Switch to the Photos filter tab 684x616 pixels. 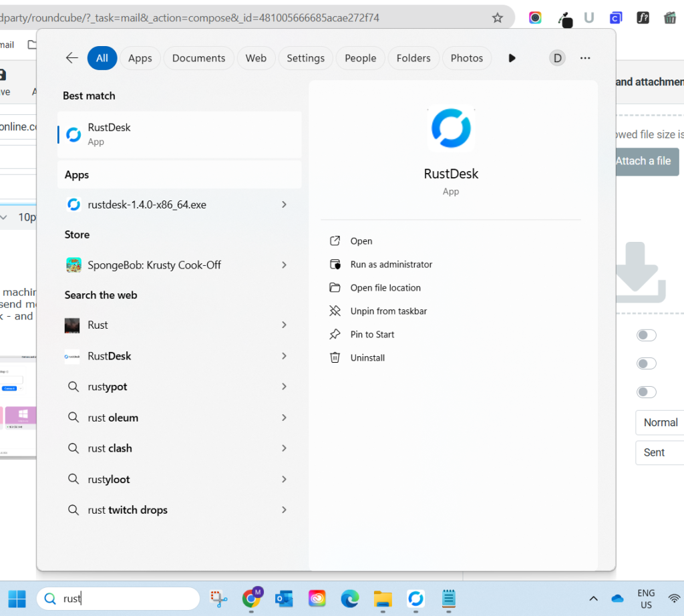click(x=467, y=58)
